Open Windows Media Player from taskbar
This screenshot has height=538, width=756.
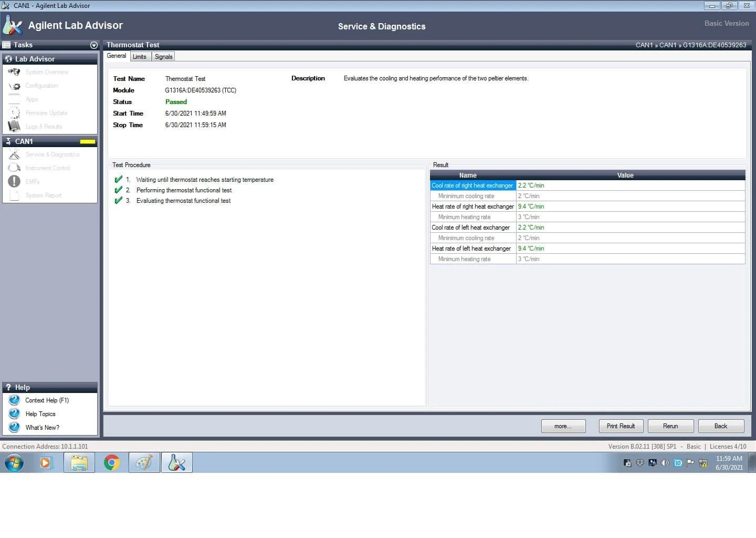click(47, 463)
